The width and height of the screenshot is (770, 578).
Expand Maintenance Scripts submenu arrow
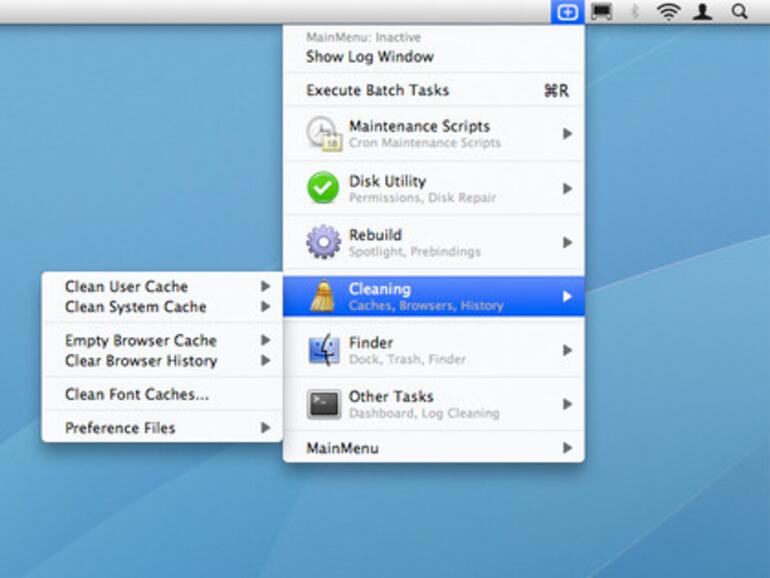click(567, 134)
